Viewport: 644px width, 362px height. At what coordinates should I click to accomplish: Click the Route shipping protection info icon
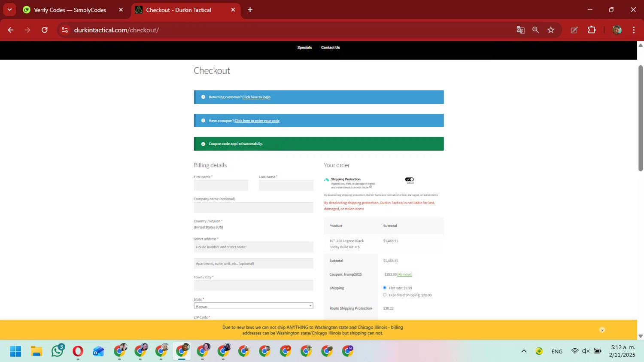click(371, 187)
